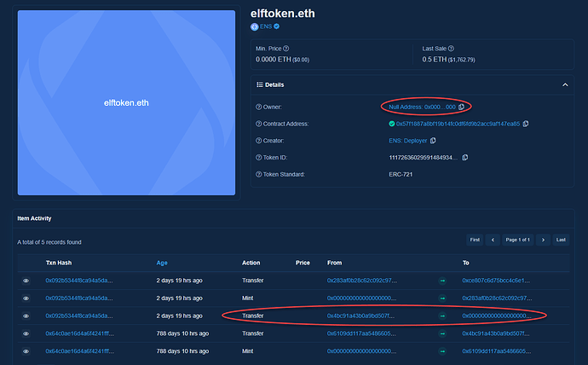Click the Token Standard help question icon

tap(258, 175)
